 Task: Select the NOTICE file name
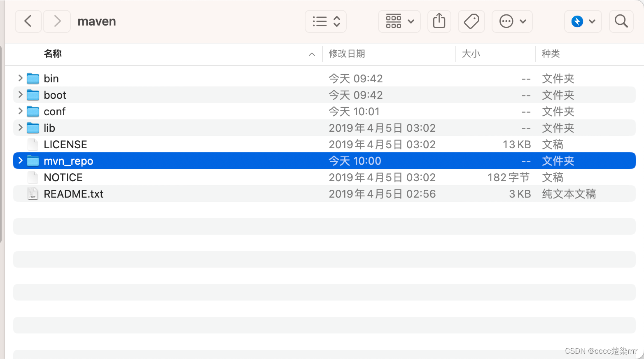click(x=63, y=177)
